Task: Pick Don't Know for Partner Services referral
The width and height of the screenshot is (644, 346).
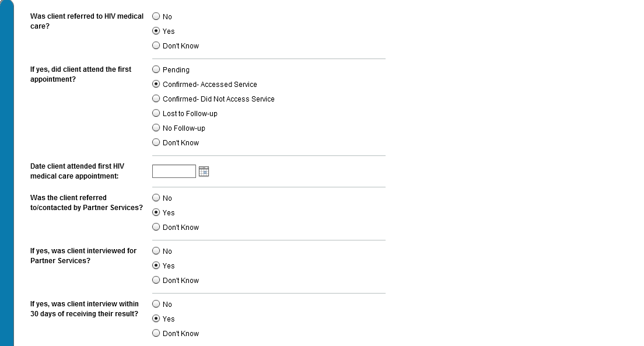Action: point(156,227)
